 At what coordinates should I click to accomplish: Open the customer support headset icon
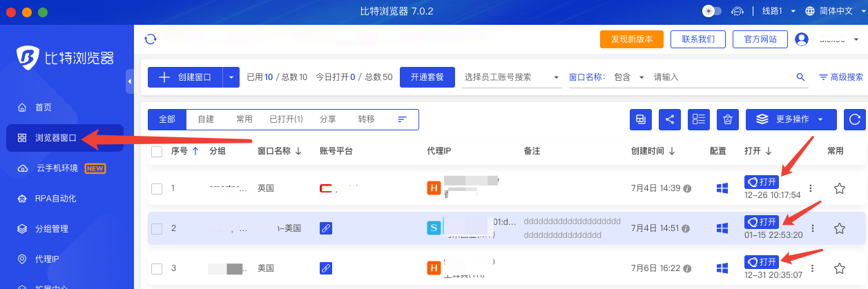738,11
